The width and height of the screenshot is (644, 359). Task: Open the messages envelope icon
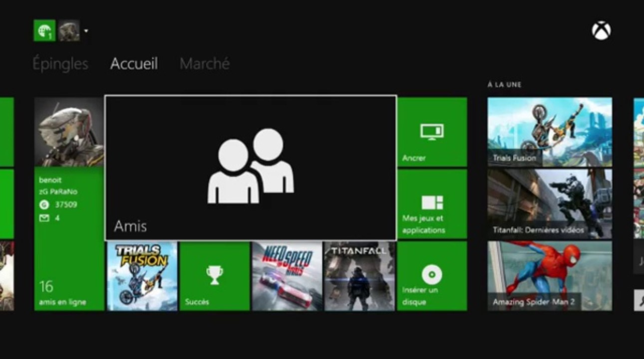tap(44, 218)
